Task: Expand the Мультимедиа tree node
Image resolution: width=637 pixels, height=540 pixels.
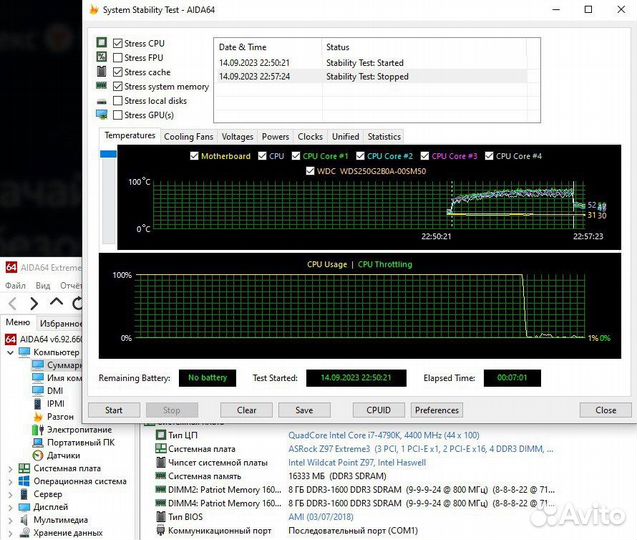Action: [x=11, y=520]
